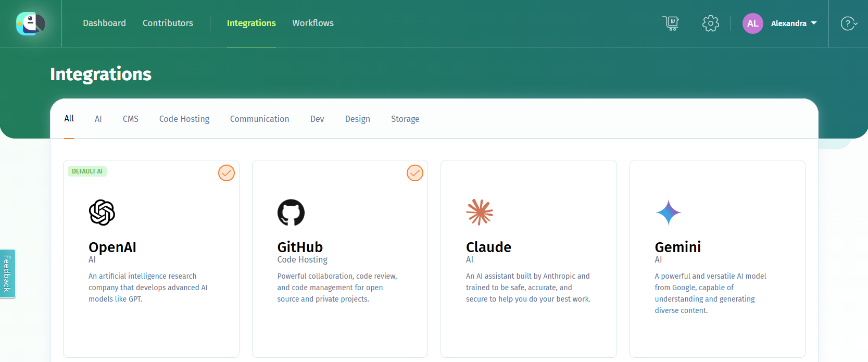The width and height of the screenshot is (868, 362).
Task: Click the AL user avatar
Action: pyautogui.click(x=753, y=23)
